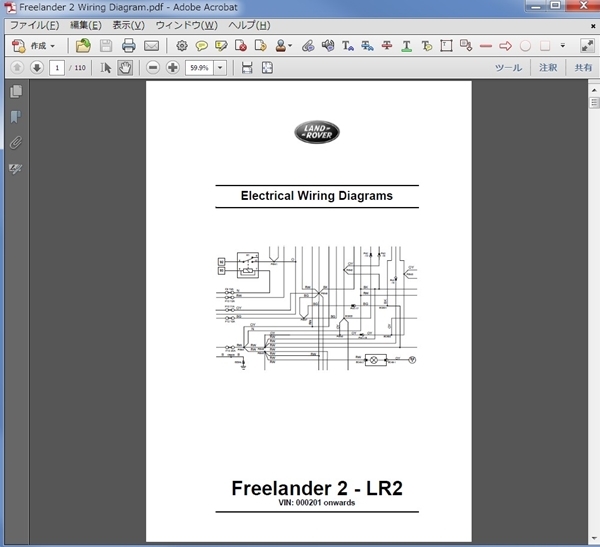Select the insert text at cursor tool
600x547 pixels.
[x=347, y=46]
